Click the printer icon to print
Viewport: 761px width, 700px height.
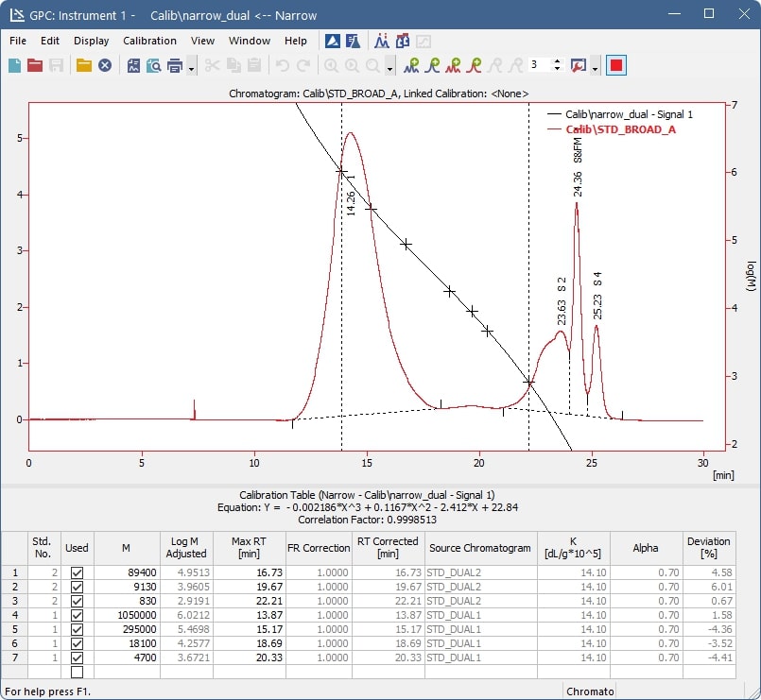(x=173, y=66)
